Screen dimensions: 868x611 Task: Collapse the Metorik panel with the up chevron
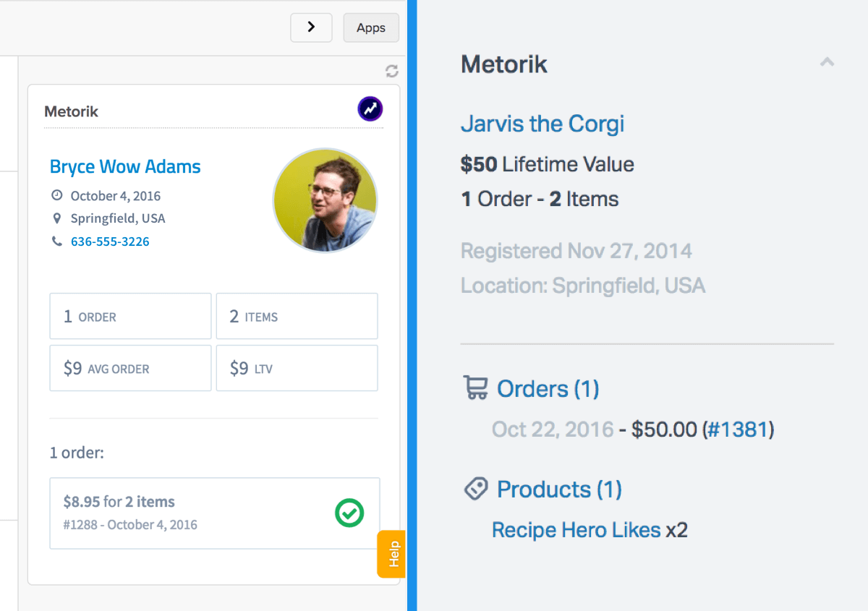[x=827, y=62]
